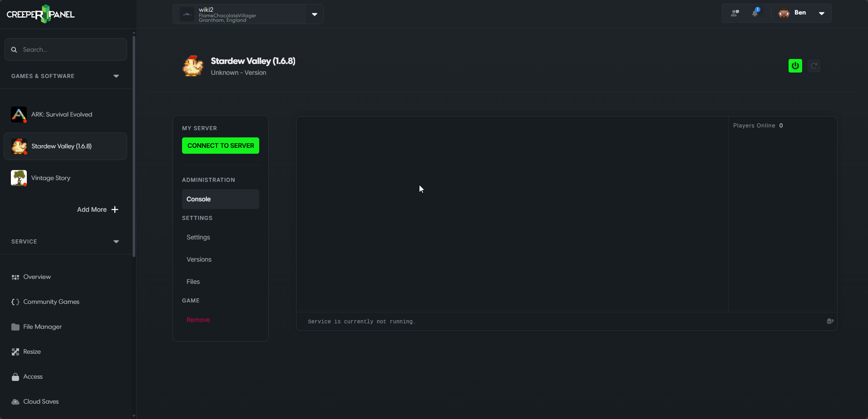Open the notifications bell
The width and height of the screenshot is (868, 419).
pyautogui.click(x=755, y=13)
